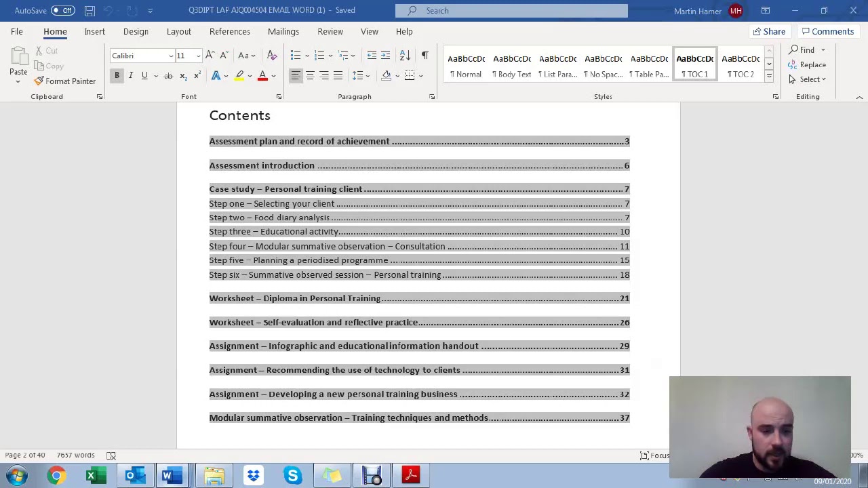This screenshot has width=868, height=488.
Task: Apply a numbered list
Action: tap(319, 56)
